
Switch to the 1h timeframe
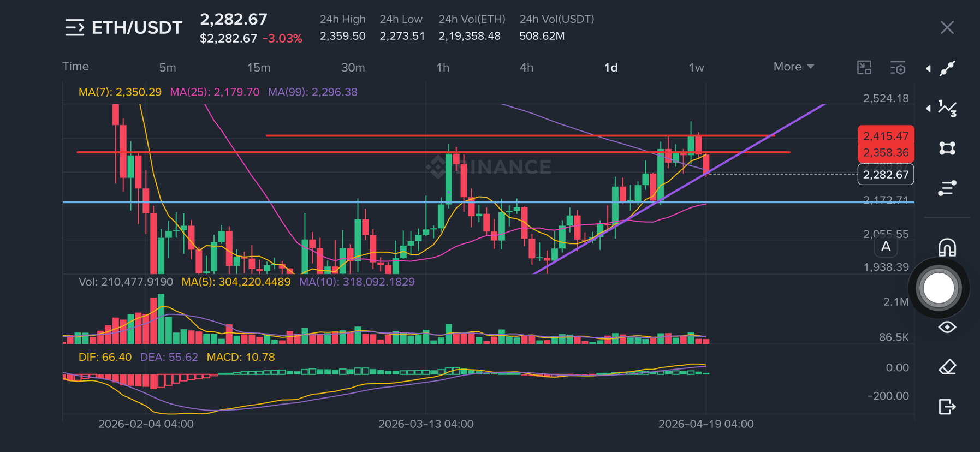[x=443, y=68]
